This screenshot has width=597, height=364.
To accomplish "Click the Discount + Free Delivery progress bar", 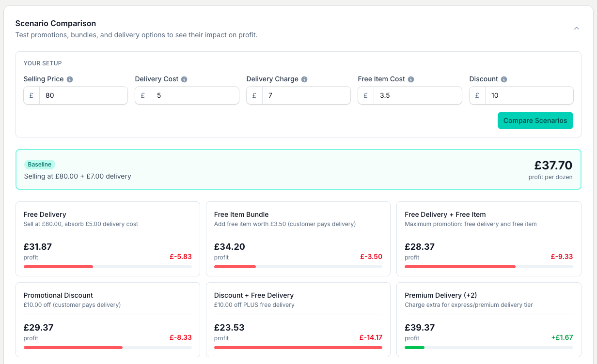I will click(x=298, y=348).
